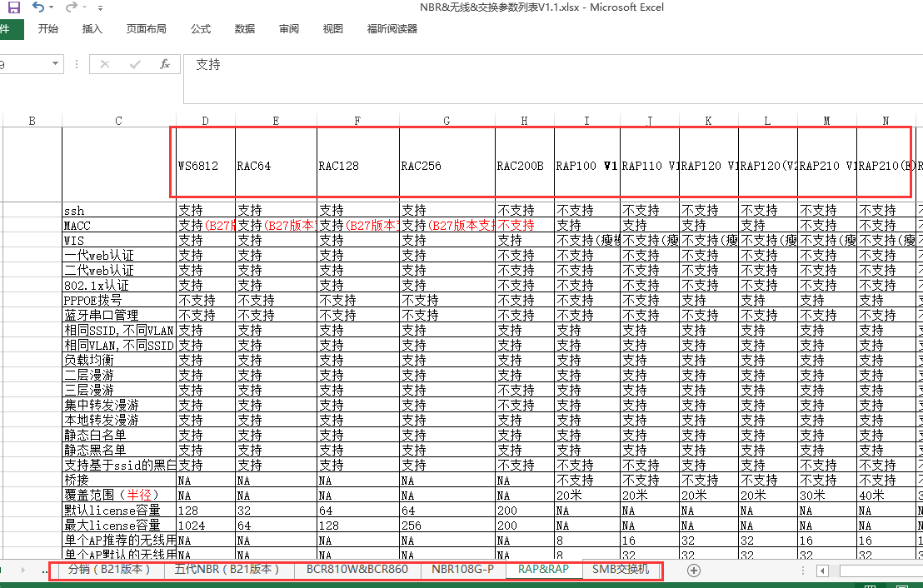Click the 1024 cell under WS6812

[206, 525]
